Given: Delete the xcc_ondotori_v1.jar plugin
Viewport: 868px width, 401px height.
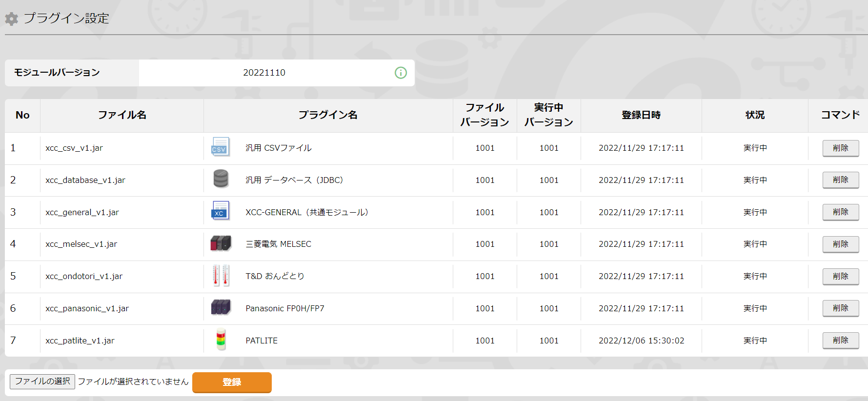Looking at the screenshot, I should click(x=841, y=277).
